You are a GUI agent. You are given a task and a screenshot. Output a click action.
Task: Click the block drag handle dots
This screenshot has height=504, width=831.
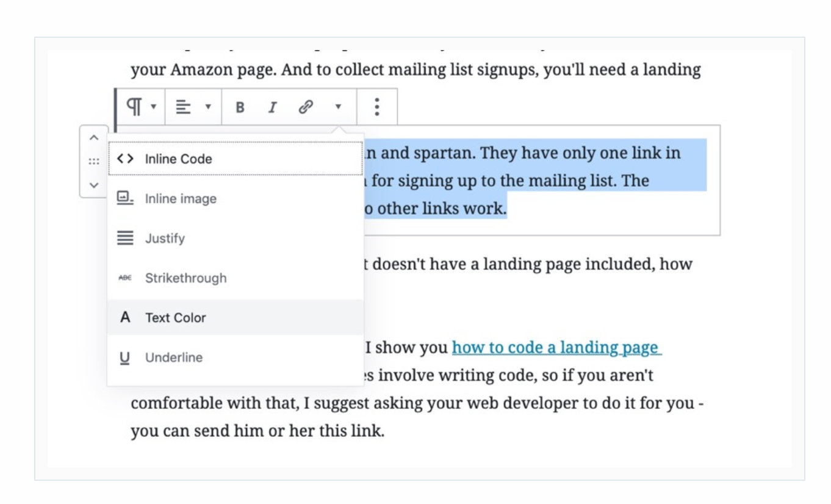point(93,162)
